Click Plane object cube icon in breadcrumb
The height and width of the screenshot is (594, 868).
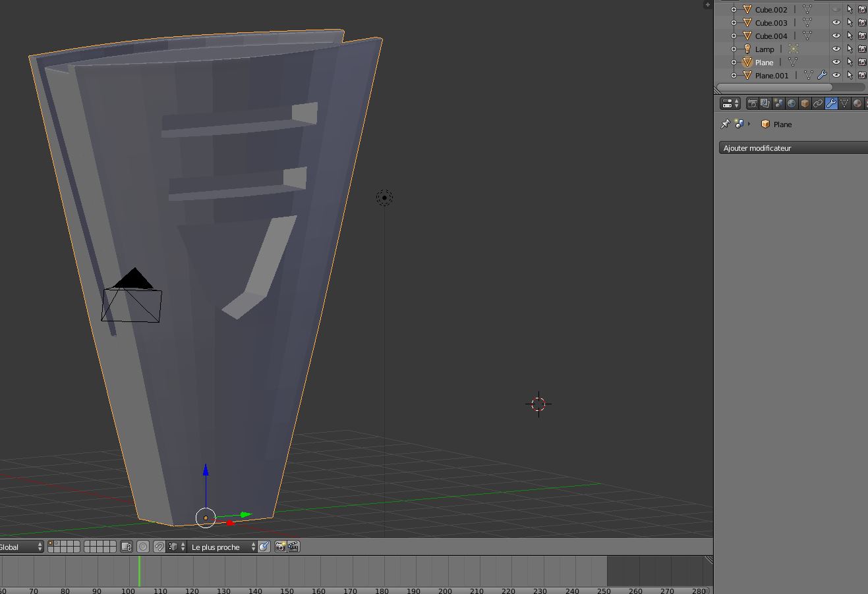click(x=765, y=124)
